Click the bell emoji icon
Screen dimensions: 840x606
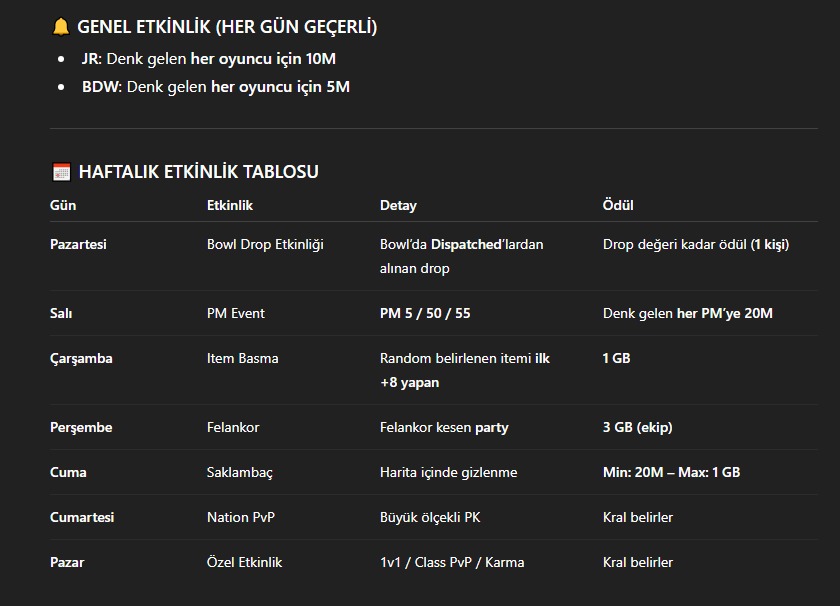tap(61, 27)
